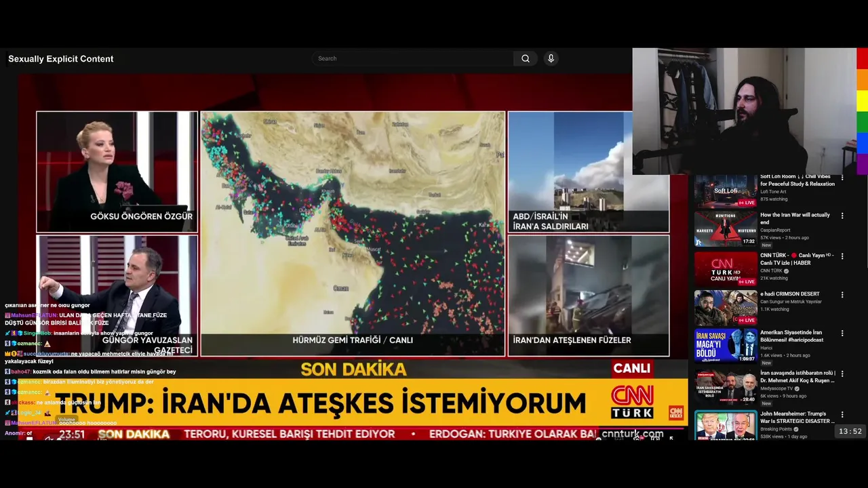Open 'CNN TÜRK - Canlı Yayın' video title
This screenshot has width=868, height=488.
pyautogui.click(x=796, y=259)
